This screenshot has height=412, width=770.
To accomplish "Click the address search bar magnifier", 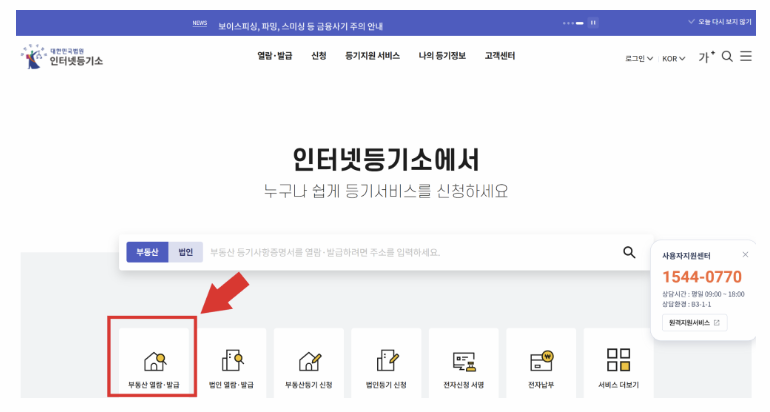I will point(629,252).
